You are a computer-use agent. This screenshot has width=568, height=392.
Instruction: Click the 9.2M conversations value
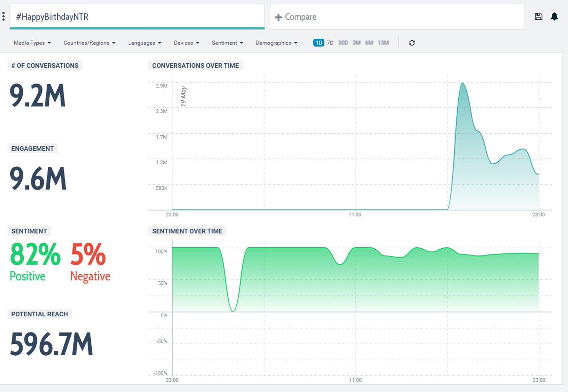pyautogui.click(x=37, y=96)
